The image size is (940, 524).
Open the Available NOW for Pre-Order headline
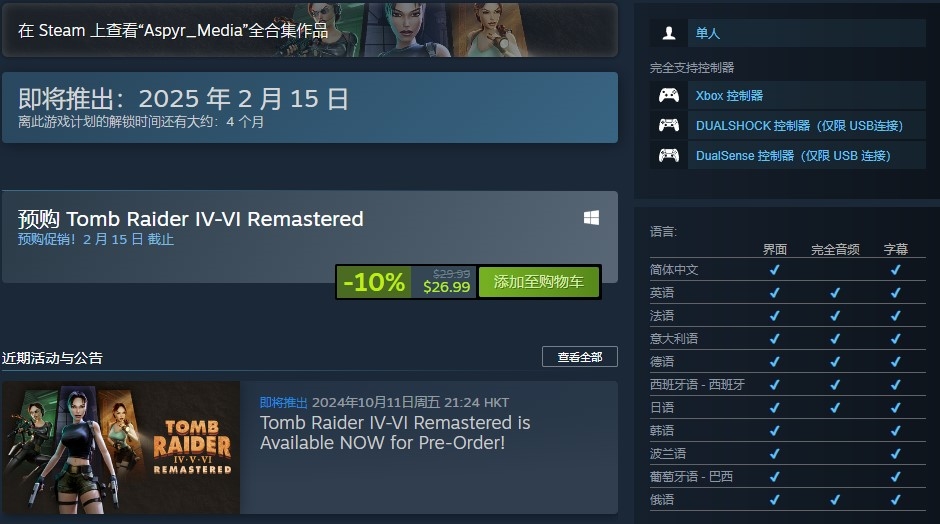395,432
